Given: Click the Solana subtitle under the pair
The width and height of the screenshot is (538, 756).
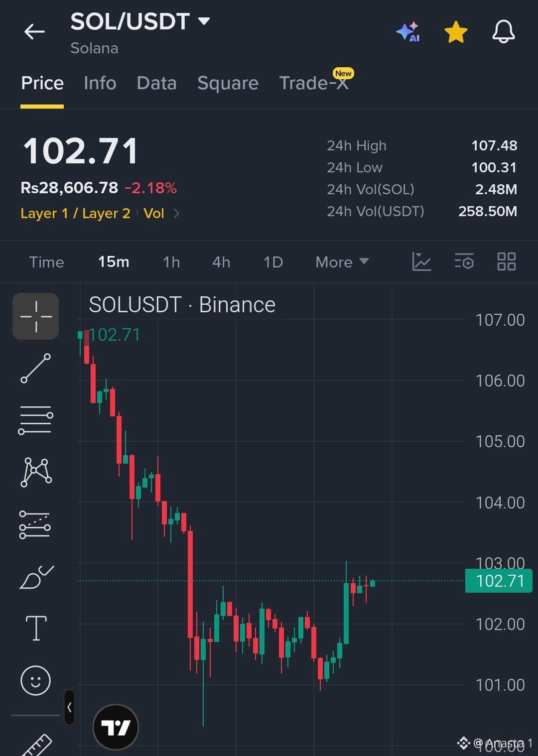Looking at the screenshot, I should [94, 48].
